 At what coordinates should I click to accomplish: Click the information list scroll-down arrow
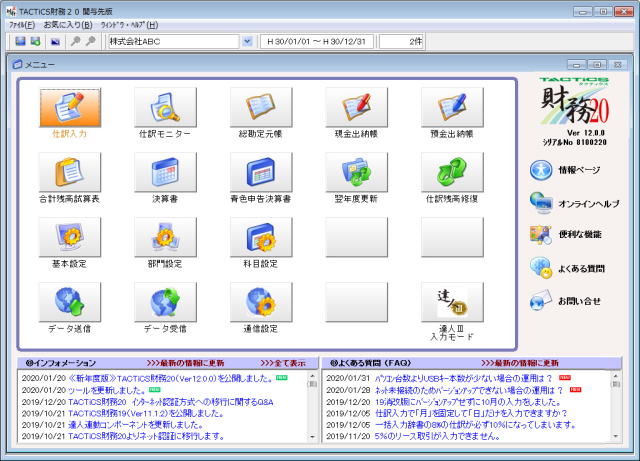click(313, 437)
